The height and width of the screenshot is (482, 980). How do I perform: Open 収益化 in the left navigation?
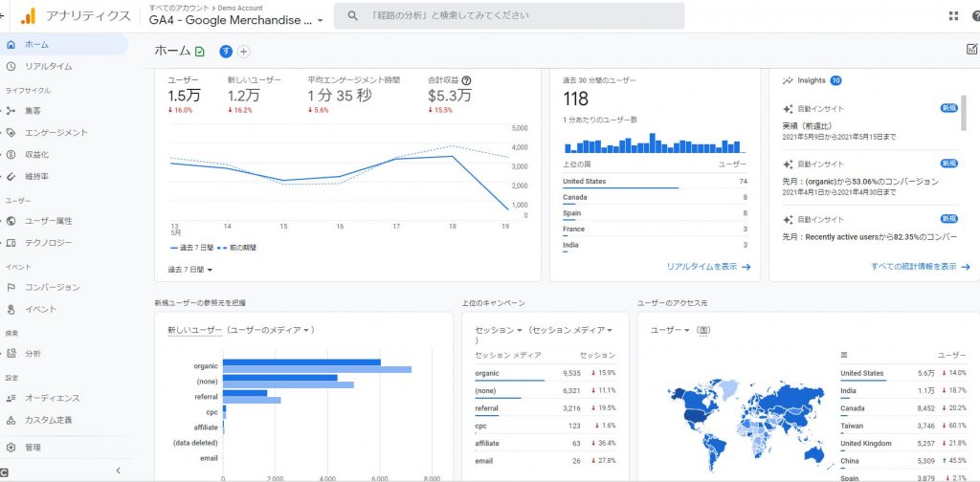pos(64,154)
